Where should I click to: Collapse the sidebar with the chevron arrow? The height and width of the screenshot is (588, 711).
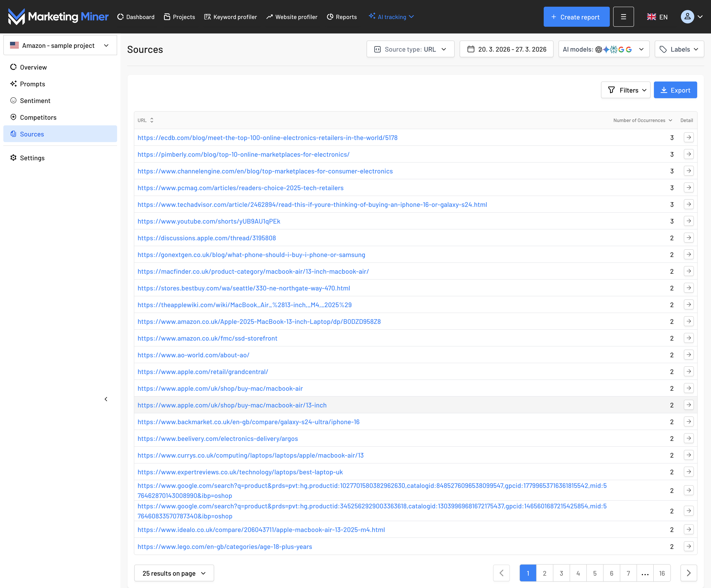pos(106,399)
